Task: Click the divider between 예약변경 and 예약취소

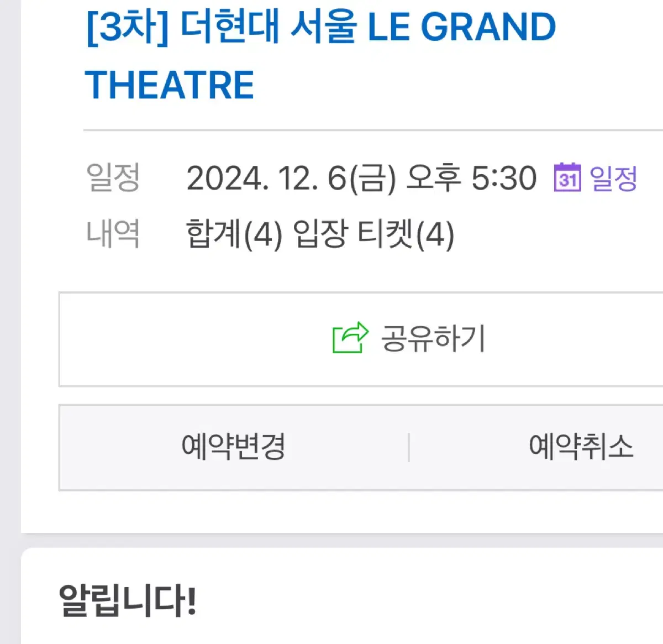Action: (409, 447)
